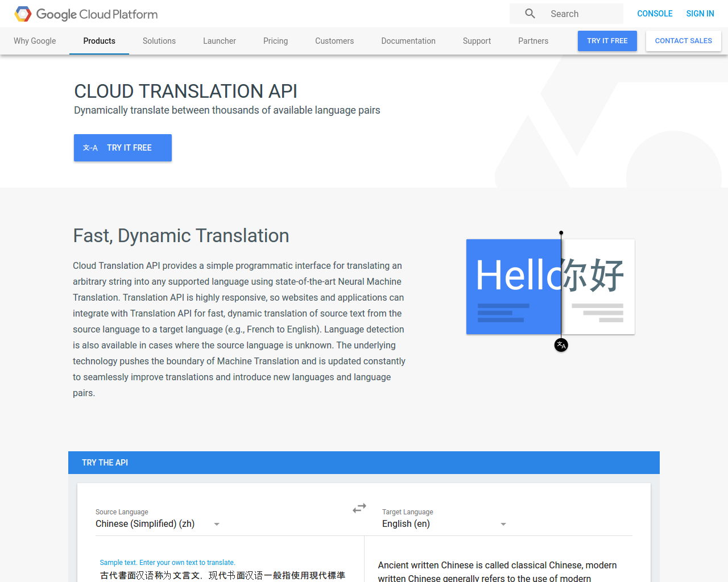Click the CLOUD TRANSLATION API title
Image resolution: width=728 pixels, height=582 pixels.
tap(185, 91)
